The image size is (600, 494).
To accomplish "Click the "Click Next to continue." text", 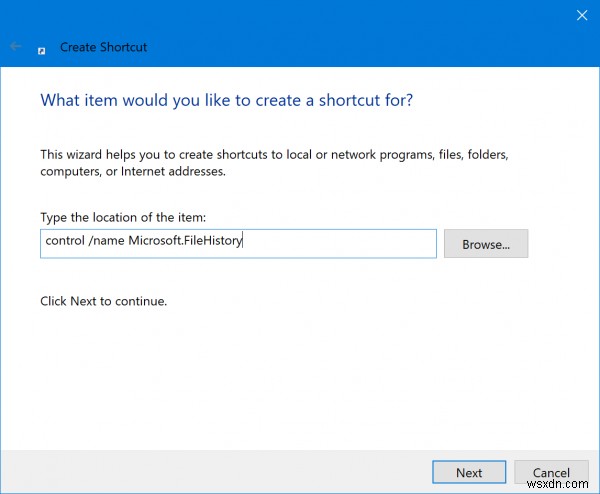I will point(103,300).
